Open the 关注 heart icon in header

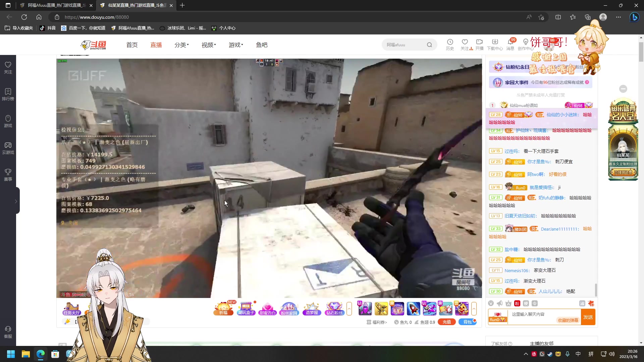coord(465,44)
